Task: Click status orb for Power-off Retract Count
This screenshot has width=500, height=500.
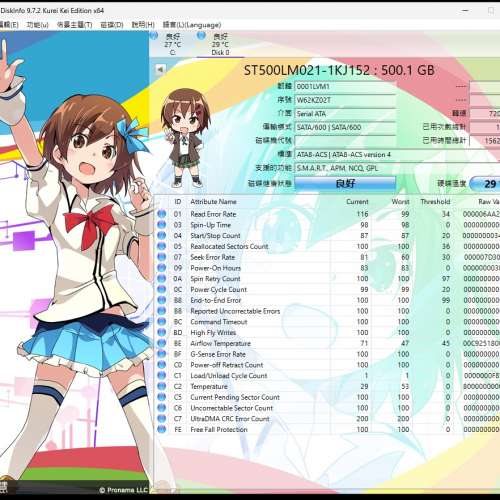Action: point(162,365)
